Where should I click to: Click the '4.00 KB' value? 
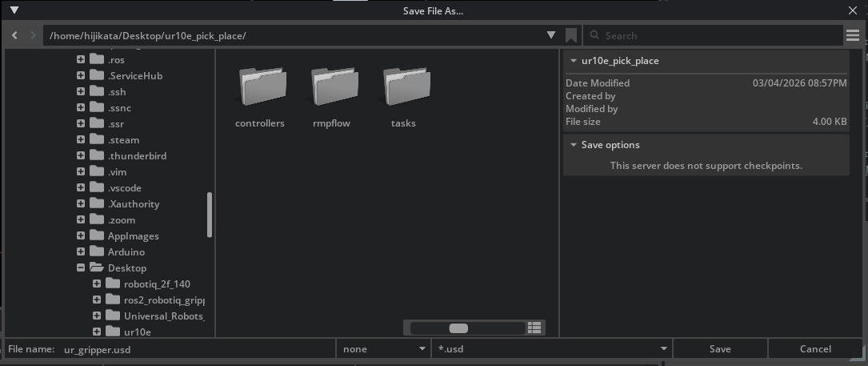(830, 122)
